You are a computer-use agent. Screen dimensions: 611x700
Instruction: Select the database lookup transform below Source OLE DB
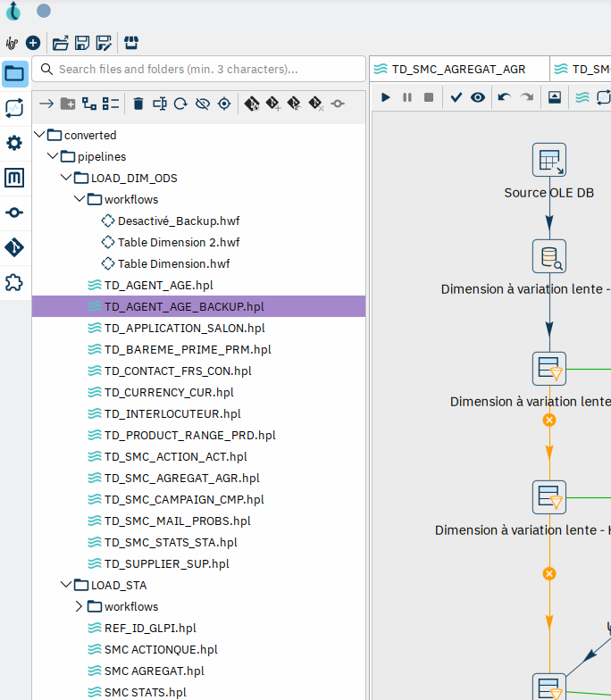tap(549, 256)
